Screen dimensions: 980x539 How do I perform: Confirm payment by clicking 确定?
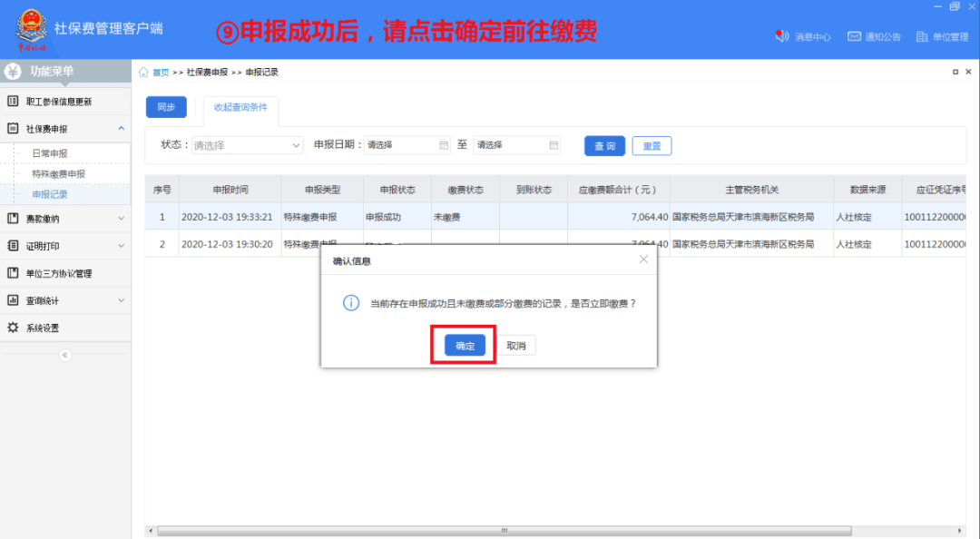click(x=464, y=345)
